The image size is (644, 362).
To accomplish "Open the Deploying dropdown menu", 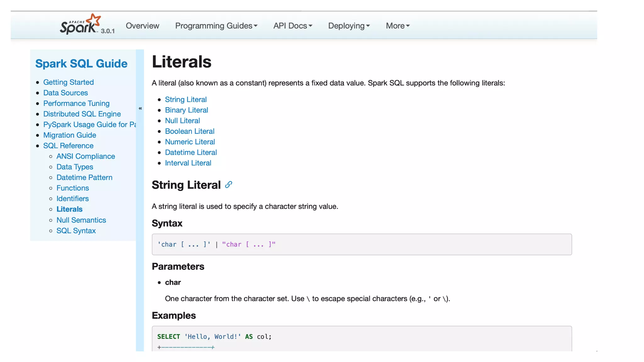I will click(x=349, y=26).
